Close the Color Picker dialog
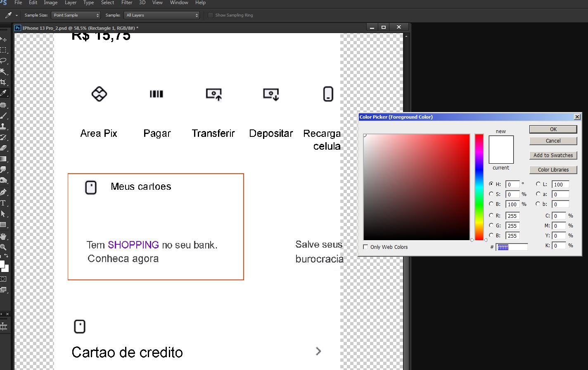Screen dimensions: 588x370 577,117
